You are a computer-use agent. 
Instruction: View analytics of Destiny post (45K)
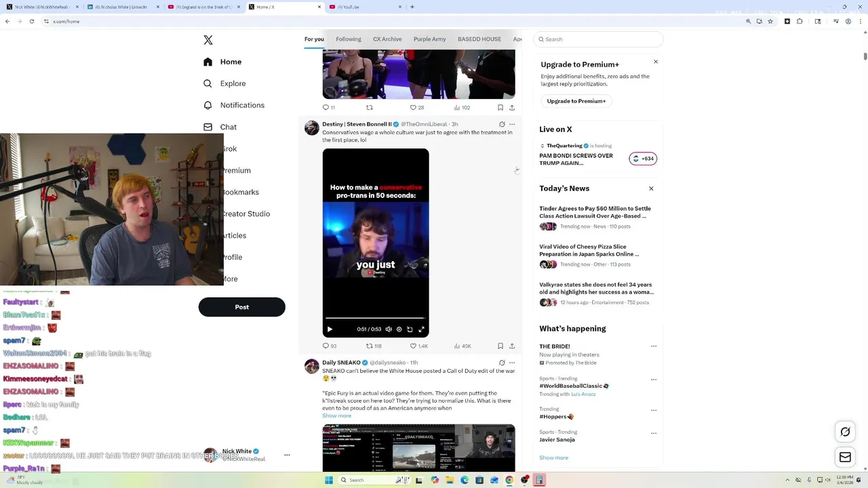tap(462, 346)
